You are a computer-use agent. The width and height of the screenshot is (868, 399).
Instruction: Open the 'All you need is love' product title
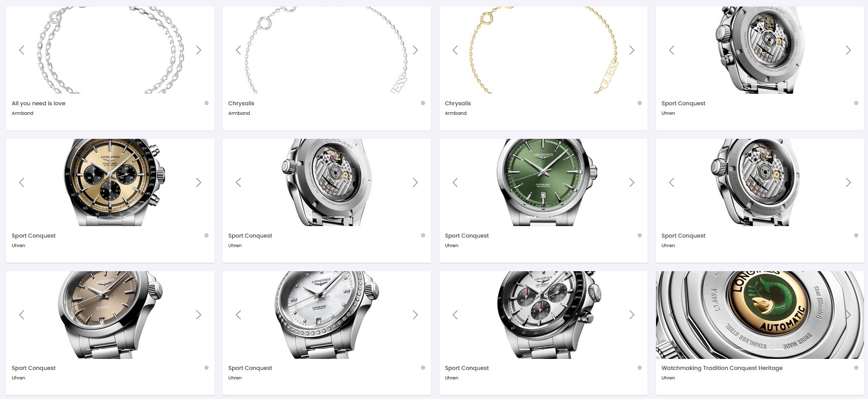[39, 103]
